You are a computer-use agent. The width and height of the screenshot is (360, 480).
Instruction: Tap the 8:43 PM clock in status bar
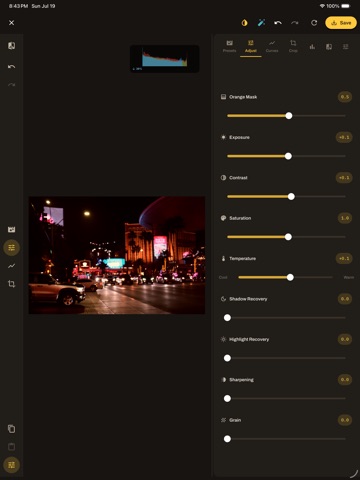(x=18, y=6)
